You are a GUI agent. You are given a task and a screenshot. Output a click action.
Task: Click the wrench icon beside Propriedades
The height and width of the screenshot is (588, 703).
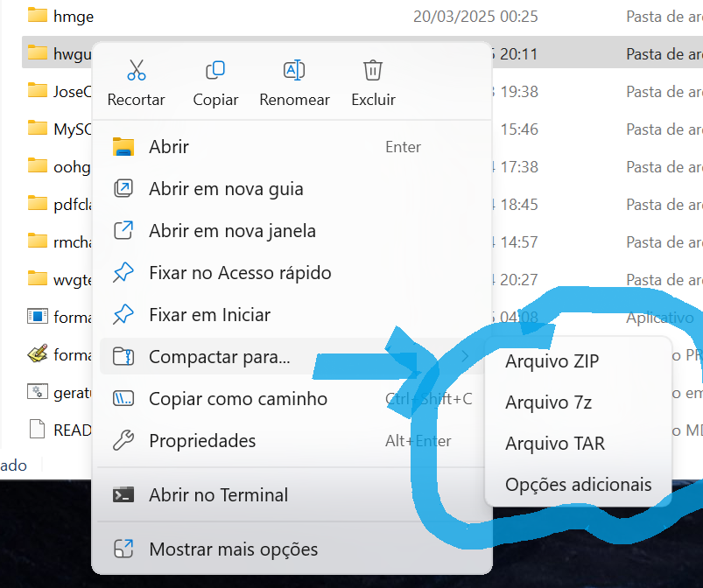click(x=123, y=440)
